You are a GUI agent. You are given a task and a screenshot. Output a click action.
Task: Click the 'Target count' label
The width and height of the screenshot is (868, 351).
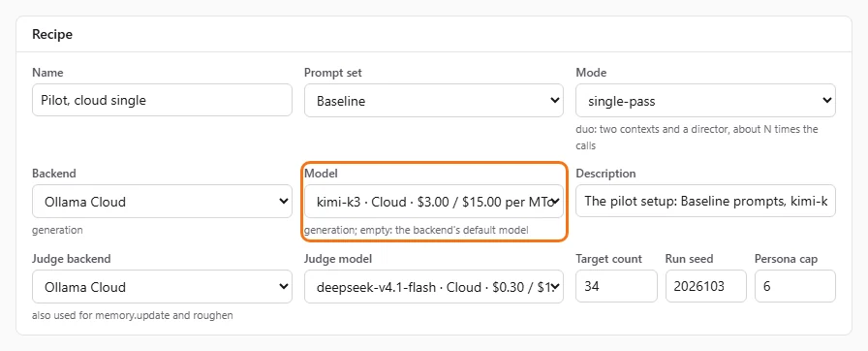[609, 259]
